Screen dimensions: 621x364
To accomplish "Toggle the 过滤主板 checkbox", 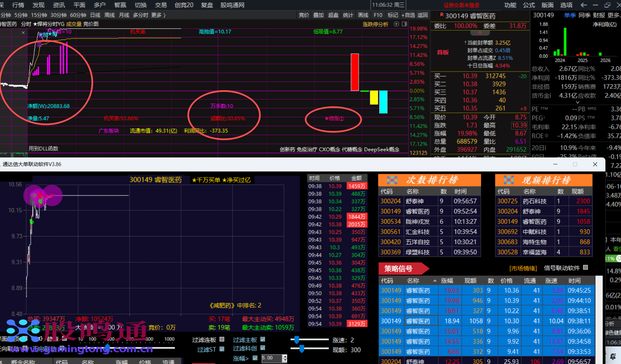I will (263, 339).
